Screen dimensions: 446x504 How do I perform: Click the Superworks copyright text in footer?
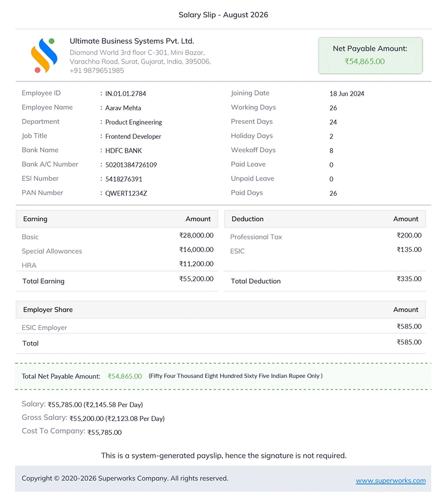pyautogui.click(x=125, y=478)
